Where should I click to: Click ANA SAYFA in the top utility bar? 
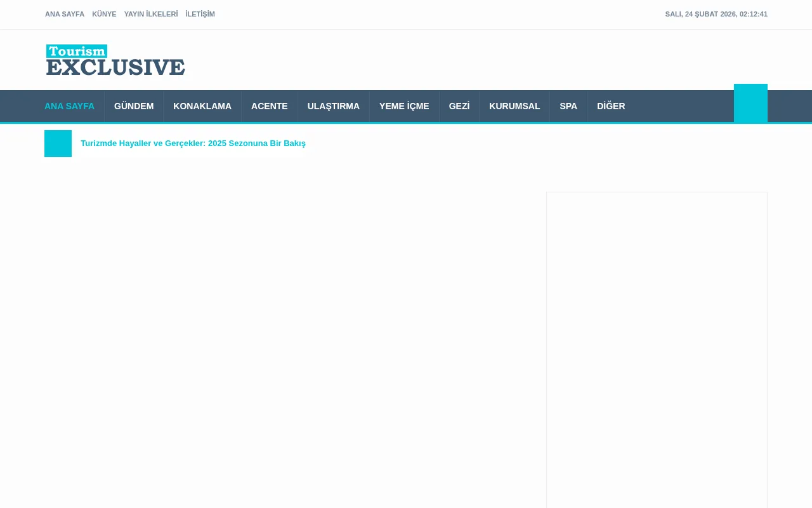coord(65,14)
